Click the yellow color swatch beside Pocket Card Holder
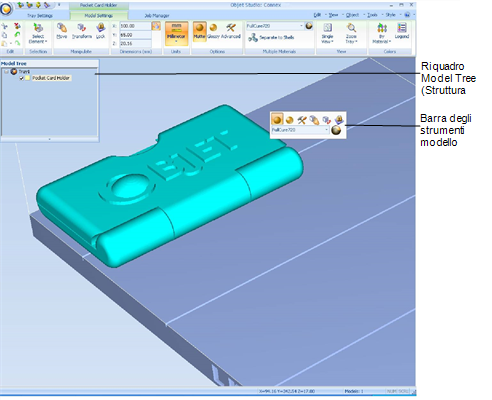492x400 pixels. (28, 78)
